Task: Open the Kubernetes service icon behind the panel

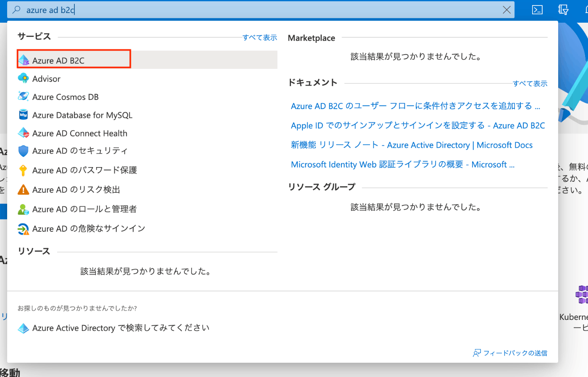Action: [582, 294]
